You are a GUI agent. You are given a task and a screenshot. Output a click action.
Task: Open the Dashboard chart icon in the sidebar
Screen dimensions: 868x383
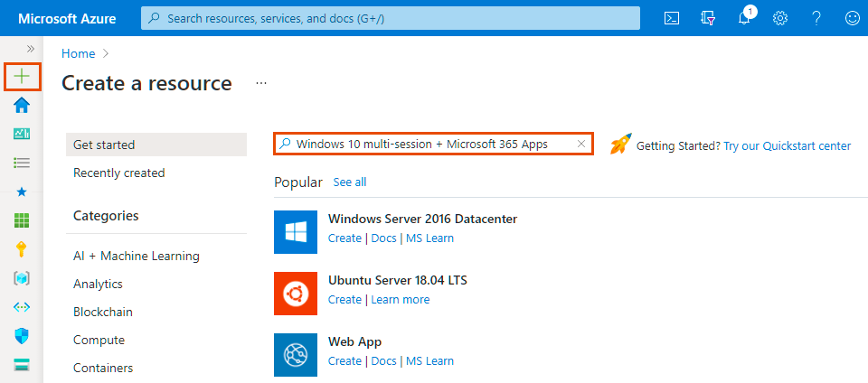click(x=22, y=133)
